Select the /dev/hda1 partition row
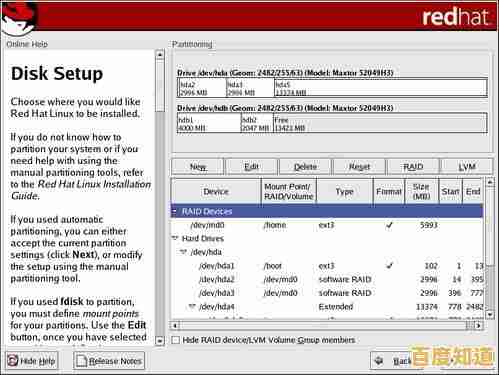Screen dimensions: 499x375 coord(327,266)
